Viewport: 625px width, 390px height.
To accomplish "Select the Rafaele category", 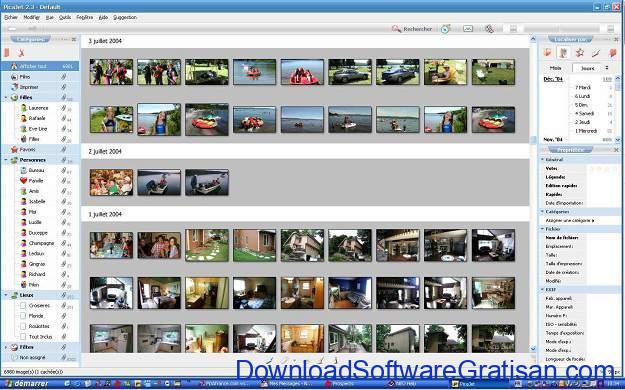I will (x=37, y=118).
